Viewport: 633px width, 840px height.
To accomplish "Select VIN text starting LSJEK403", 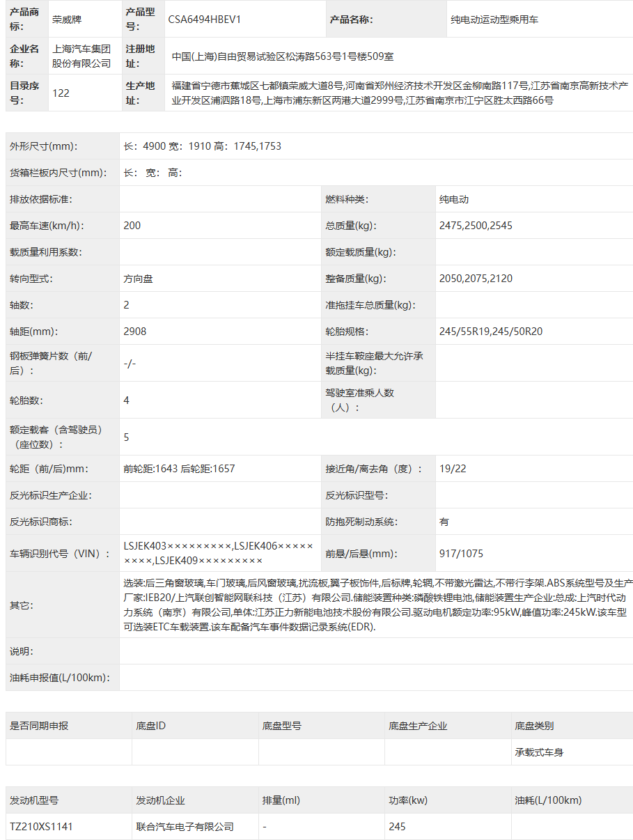I will pyautogui.click(x=219, y=554).
